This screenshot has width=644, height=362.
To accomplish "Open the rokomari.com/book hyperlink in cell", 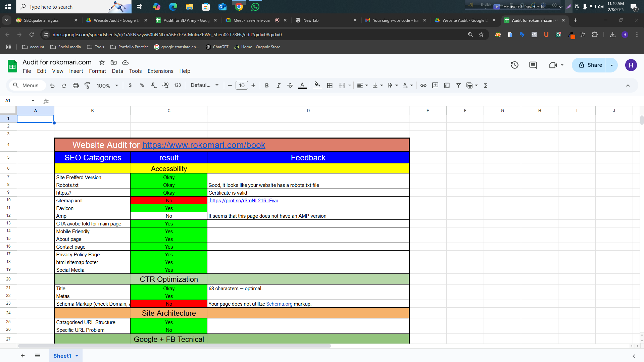I will click(203, 145).
